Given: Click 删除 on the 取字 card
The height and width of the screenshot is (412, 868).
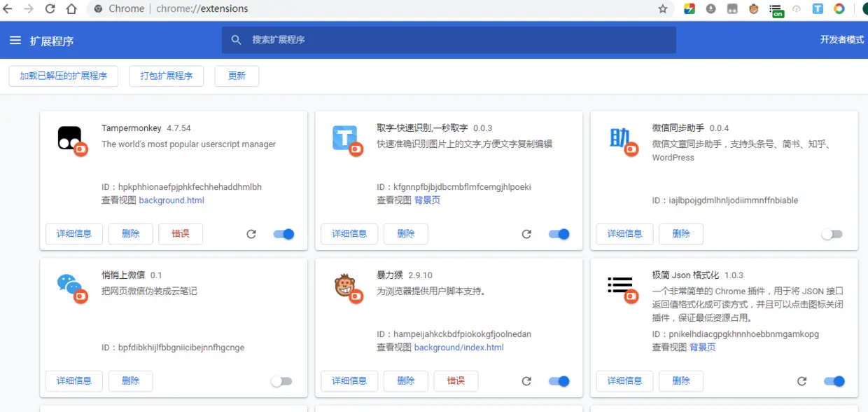Looking at the screenshot, I should [x=406, y=234].
